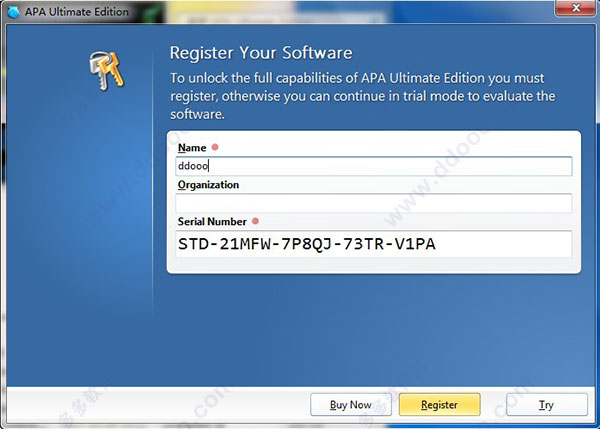This screenshot has height=429, width=600.
Task: Click the Serial Number label
Action: coord(212,222)
